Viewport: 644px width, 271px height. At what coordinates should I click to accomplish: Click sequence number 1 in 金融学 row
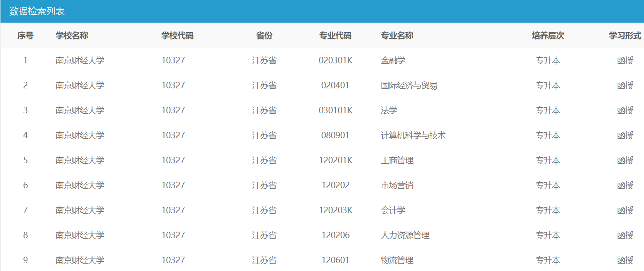[25, 61]
